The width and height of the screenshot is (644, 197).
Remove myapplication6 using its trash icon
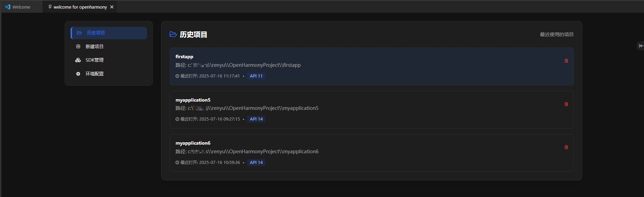tap(566, 147)
